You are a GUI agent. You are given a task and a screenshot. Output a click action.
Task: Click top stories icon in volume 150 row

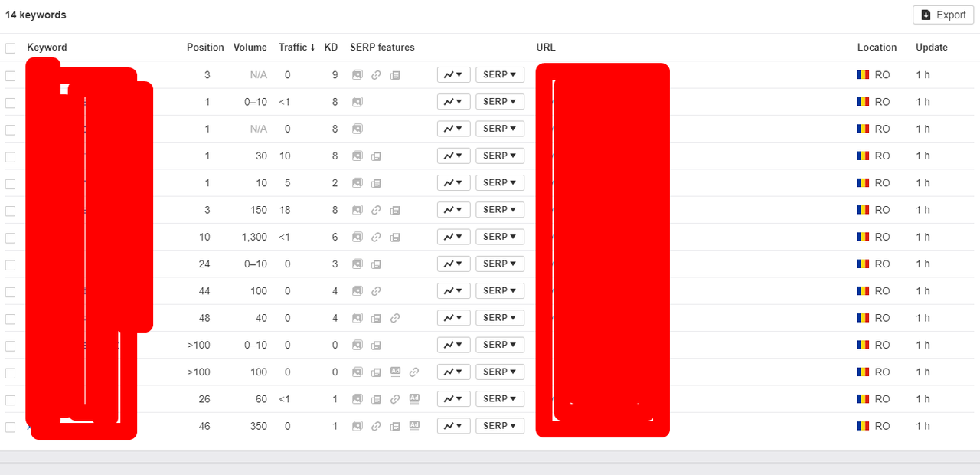click(x=395, y=210)
